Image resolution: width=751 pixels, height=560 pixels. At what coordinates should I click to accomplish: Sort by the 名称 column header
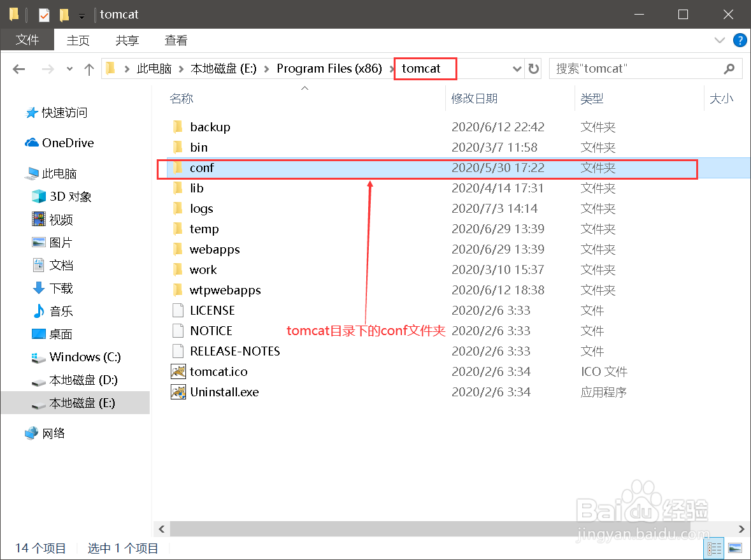pos(182,99)
